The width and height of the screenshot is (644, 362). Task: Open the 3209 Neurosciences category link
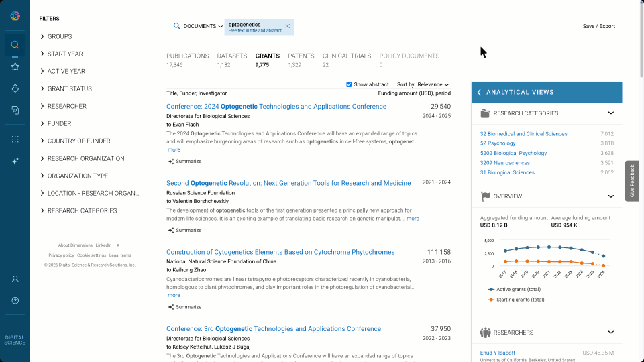[504, 163]
